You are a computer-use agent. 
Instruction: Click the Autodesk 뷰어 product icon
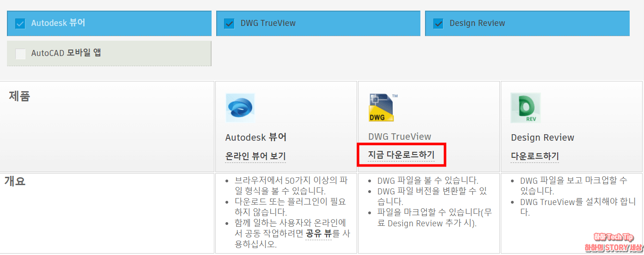click(240, 107)
